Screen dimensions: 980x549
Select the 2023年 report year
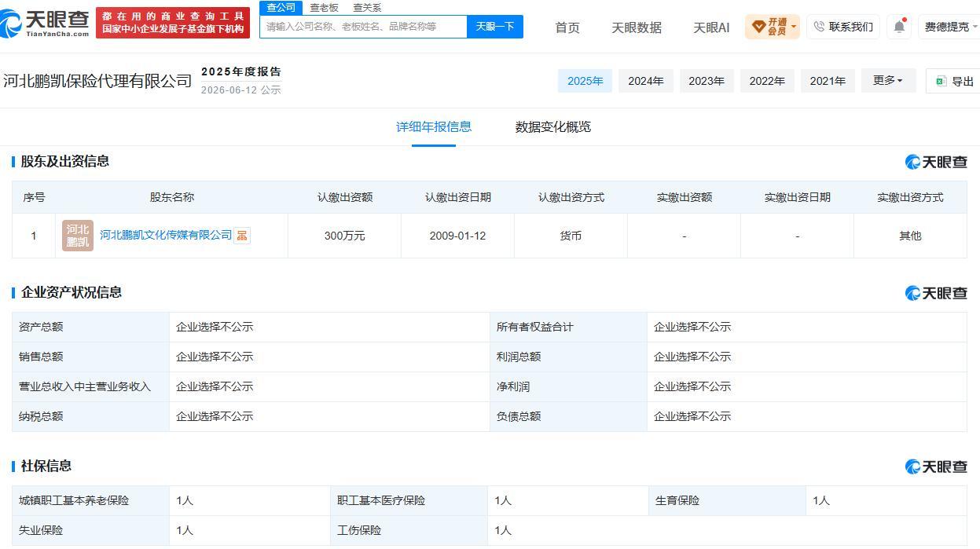click(707, 81)
